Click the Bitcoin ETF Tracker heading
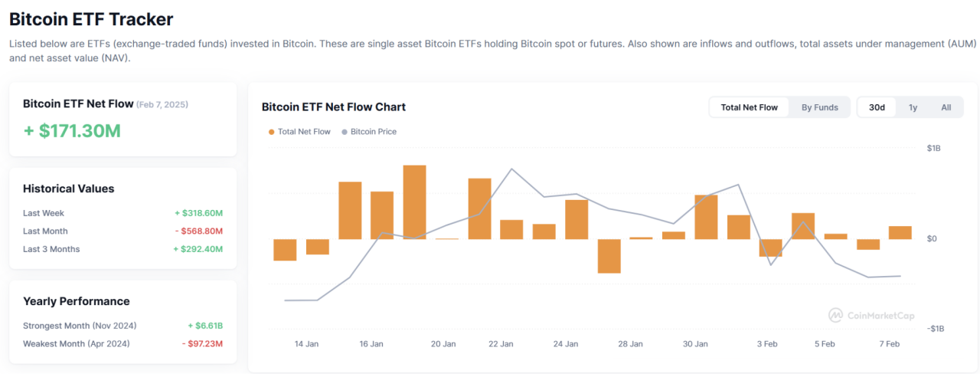Screen dimensions: 980x374 coord(91,19)
